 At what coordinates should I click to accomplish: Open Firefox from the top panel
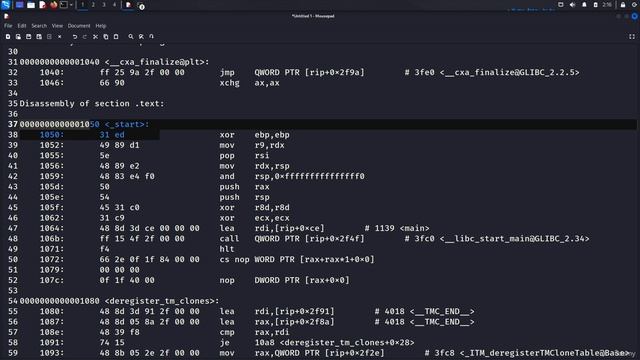click(53, 5)
